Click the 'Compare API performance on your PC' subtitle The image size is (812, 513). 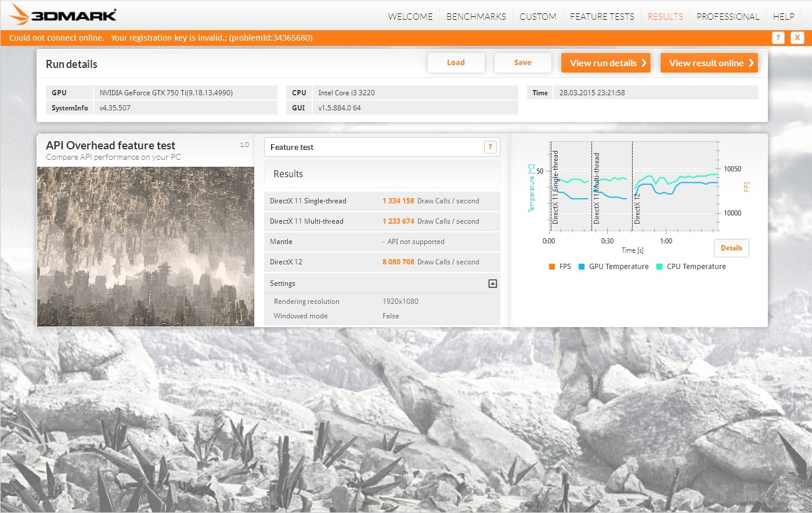(x=113, y=157)
